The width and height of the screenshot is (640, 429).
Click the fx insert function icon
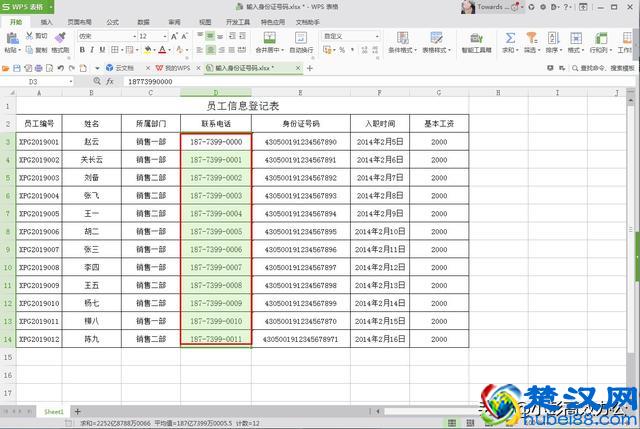[110, 81]
